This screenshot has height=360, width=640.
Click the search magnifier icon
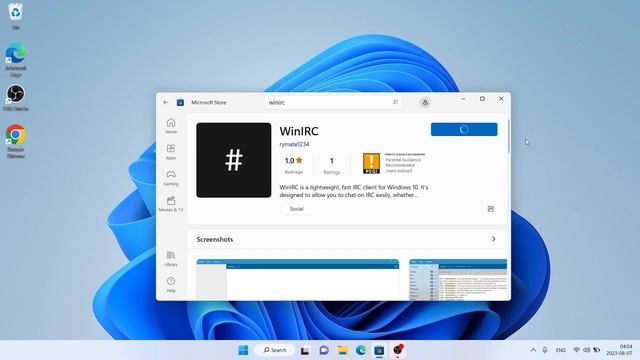(x=395, y=102)
